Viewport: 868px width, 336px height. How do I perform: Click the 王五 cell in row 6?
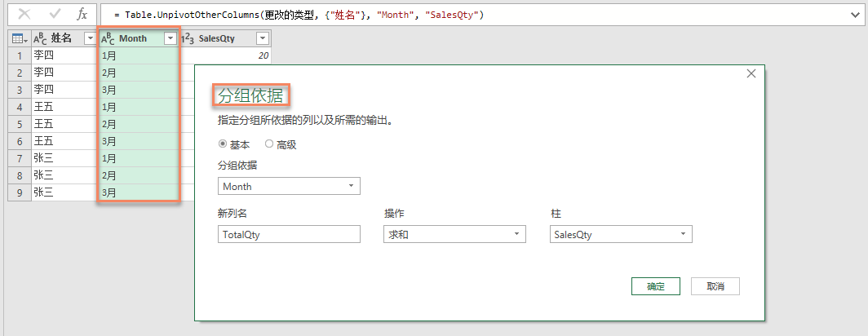[x=64, y=141]
